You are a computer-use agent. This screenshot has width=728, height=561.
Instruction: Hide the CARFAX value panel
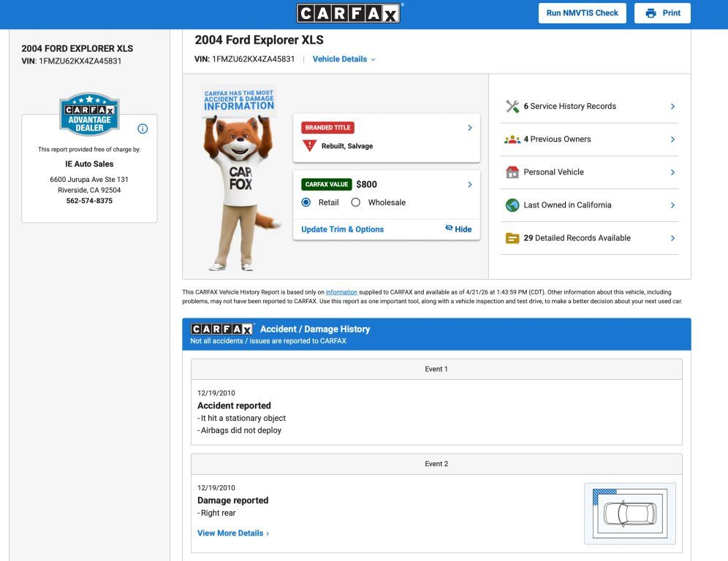[458, 229]
